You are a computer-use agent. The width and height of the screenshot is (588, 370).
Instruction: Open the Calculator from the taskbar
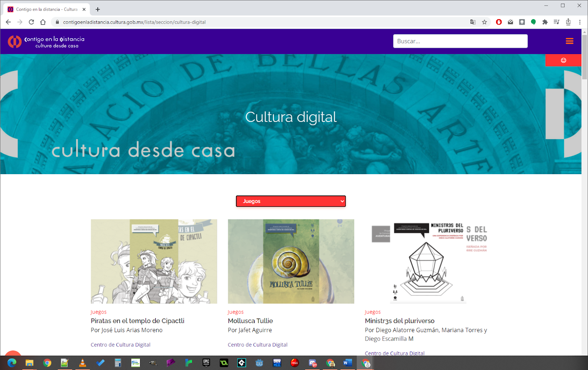118,363
